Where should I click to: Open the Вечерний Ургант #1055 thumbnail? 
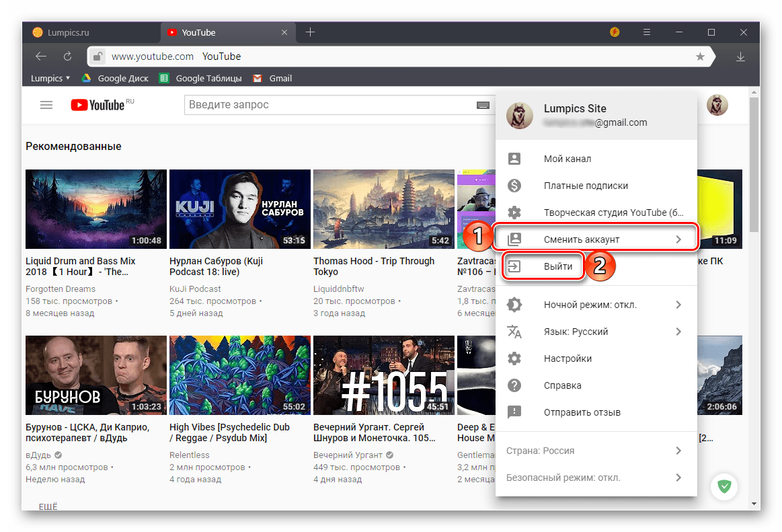tap(383, 375)
